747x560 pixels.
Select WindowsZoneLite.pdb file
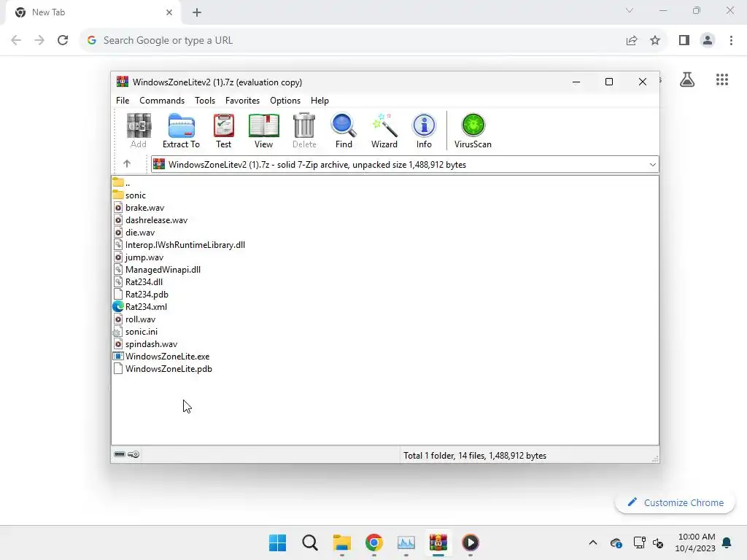coord(163,368)
